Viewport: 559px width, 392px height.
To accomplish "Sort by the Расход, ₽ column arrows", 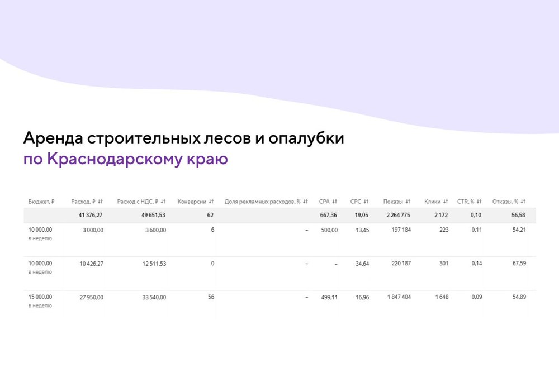I will tap(100, 202).
